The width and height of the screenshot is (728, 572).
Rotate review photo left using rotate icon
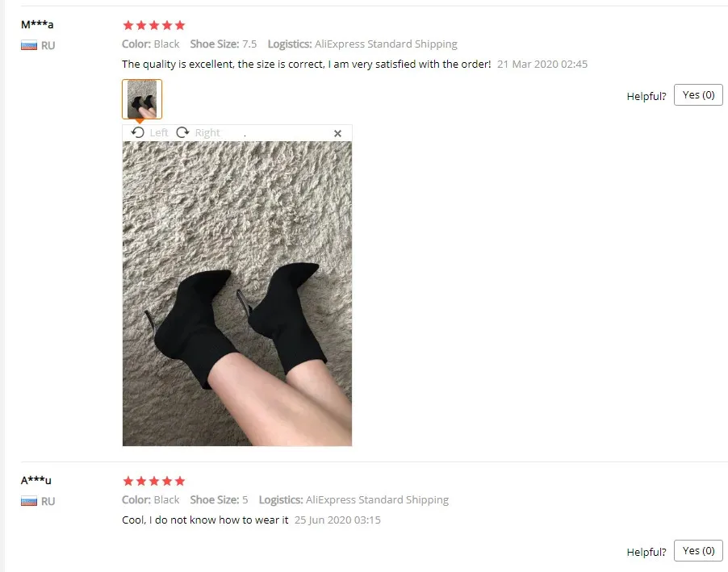point(137,133)
